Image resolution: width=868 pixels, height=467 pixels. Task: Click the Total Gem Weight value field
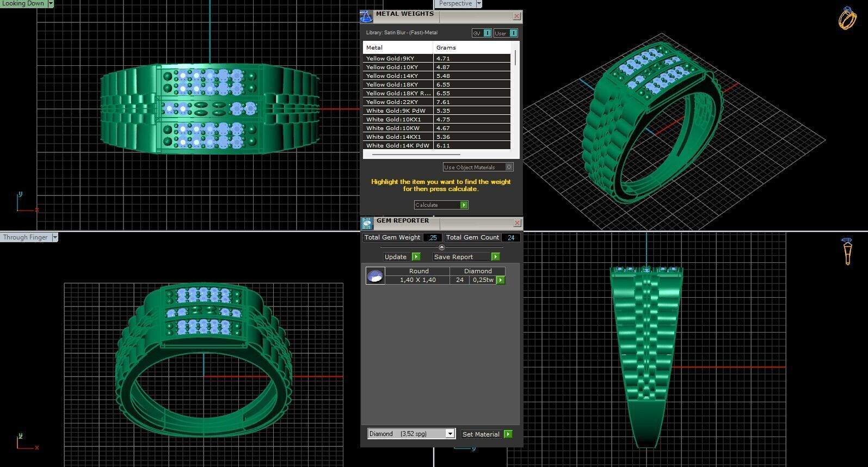(x=433, y=238)
